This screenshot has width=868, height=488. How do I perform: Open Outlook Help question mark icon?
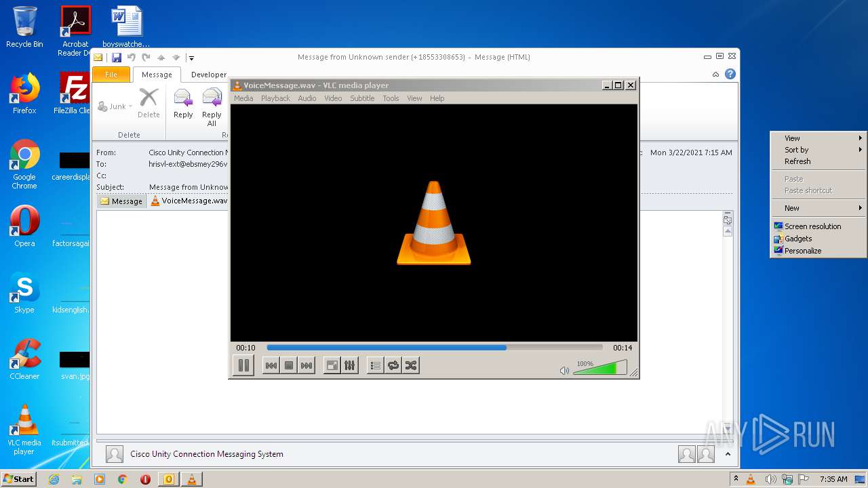point(730,74)
